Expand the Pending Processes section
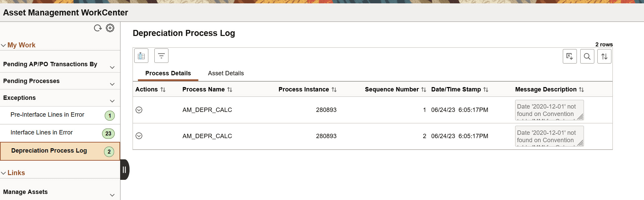The image size is (644, 200). pos(112,84)
